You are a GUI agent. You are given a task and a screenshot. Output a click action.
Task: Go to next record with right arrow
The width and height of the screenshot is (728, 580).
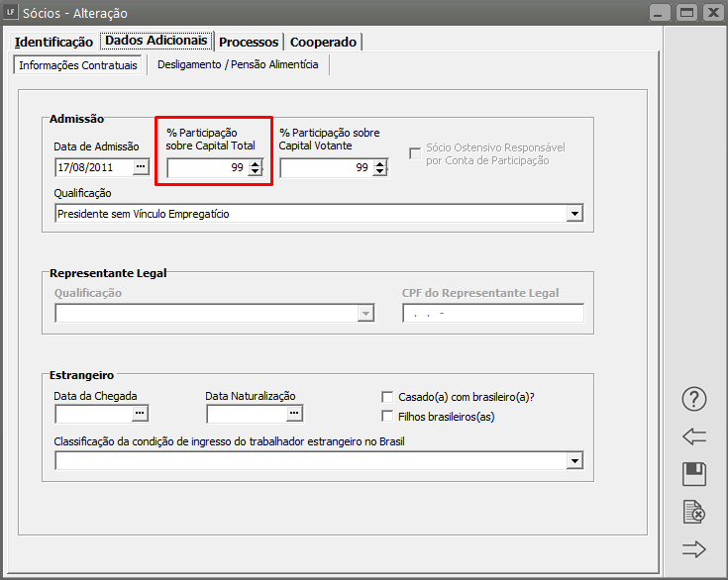(x=694, y=549)
